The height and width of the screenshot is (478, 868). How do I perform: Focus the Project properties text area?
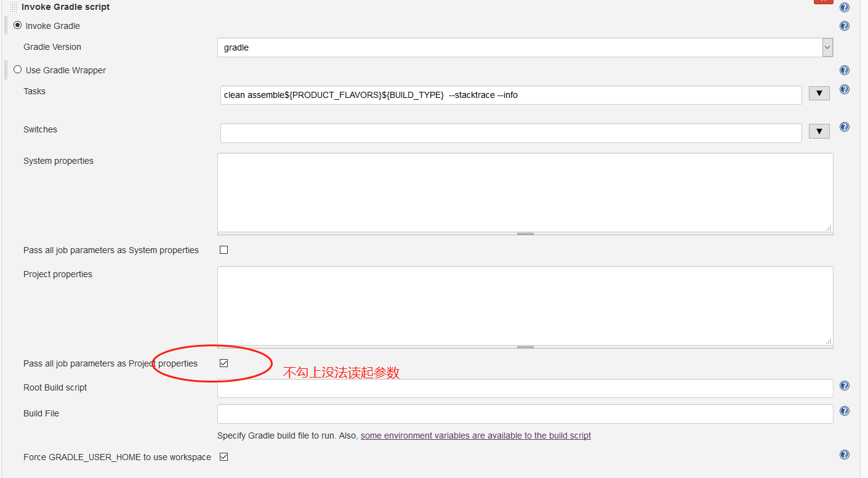525,306
